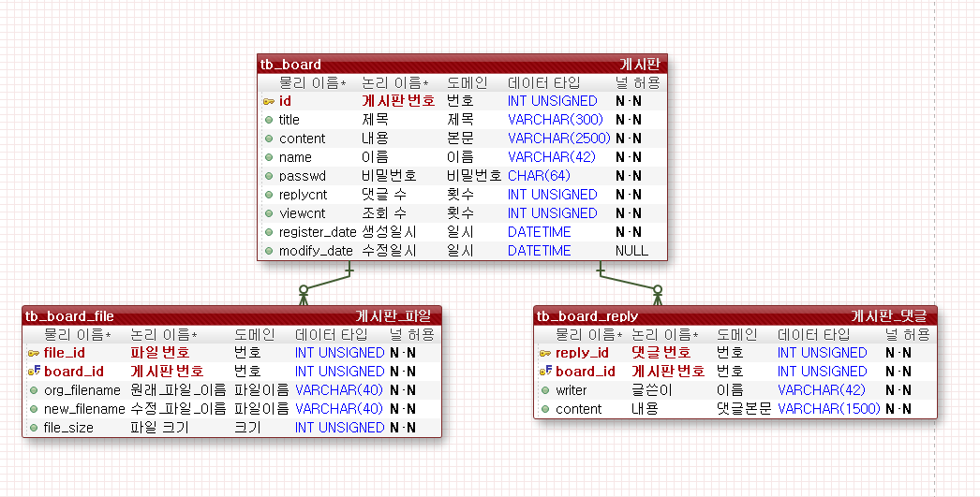The image size is (980, 497).
Task: Click the green bullet icon next to replycnt
Action: coord(269,195)
